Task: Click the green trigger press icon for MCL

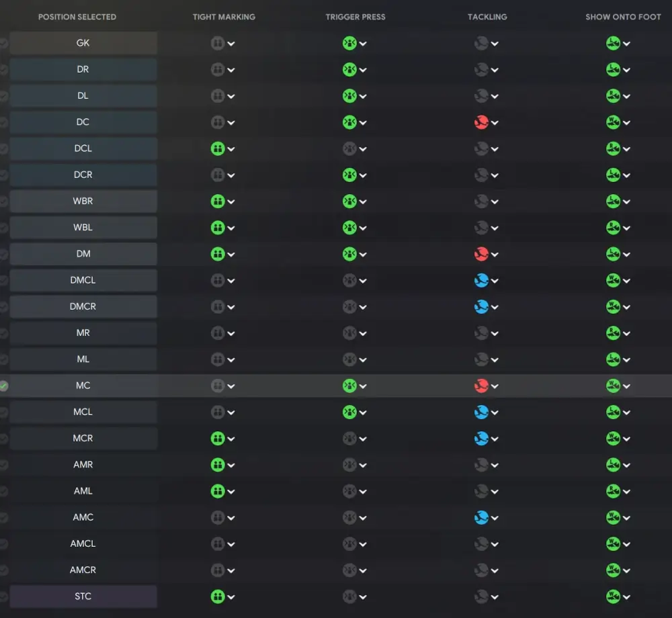Action: pos(349,412)
